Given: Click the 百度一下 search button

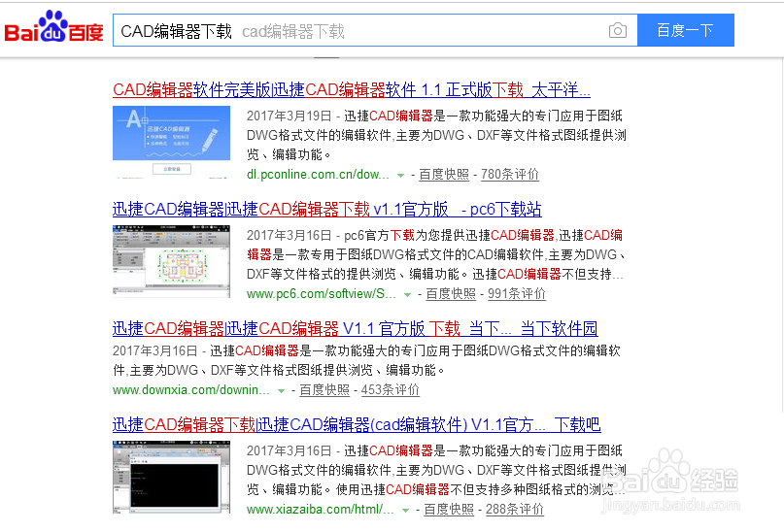Looking at the screenshot, I should pyautogui.click(x=686, y=30).
